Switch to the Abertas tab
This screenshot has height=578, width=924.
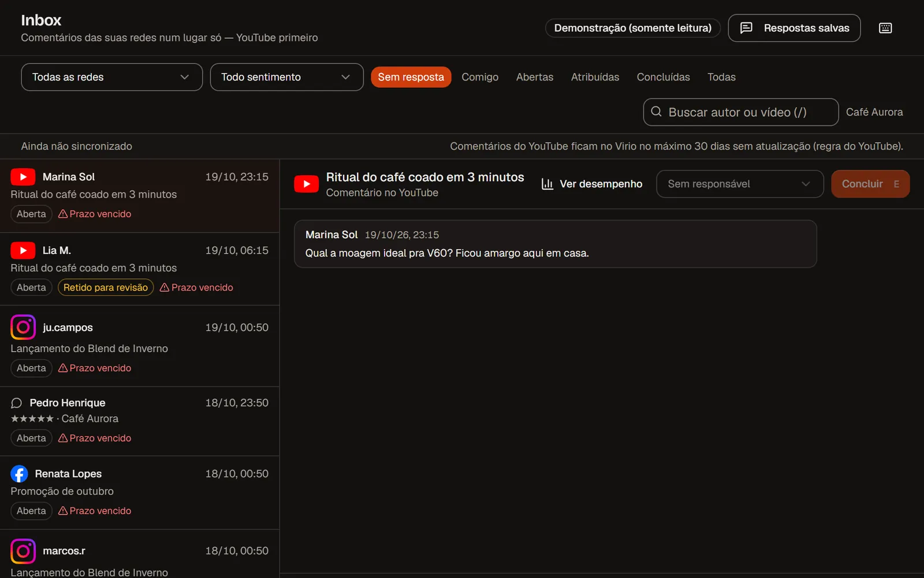(x=535, y=77)
